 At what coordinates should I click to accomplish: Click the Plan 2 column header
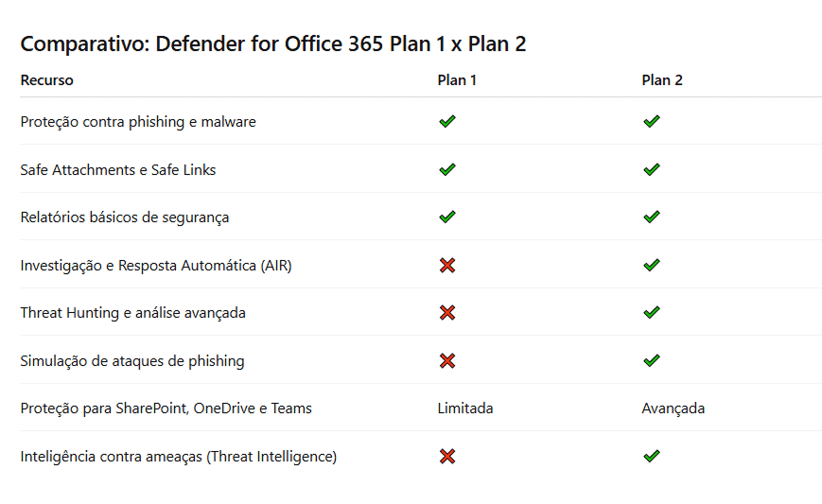coord(662,80)
